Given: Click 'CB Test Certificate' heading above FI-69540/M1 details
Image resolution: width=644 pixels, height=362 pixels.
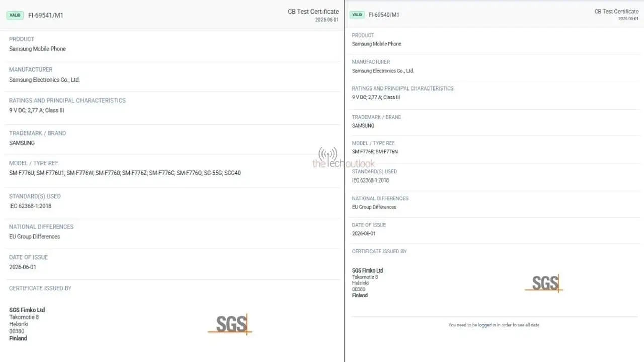Looking at the screenshot, I should point(616,11).
